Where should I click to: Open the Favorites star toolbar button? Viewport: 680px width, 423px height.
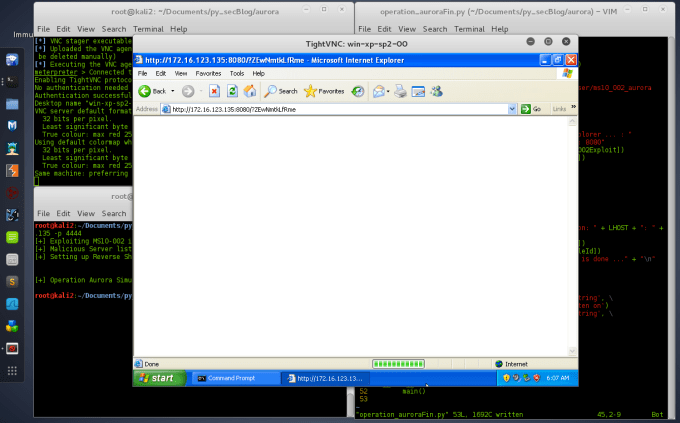click(324, 91)
